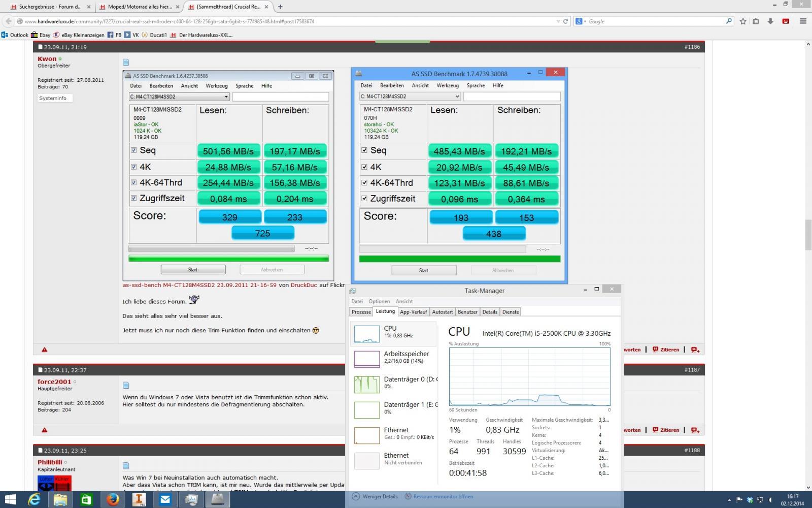
Task: Open the Sprache menu in AS SSD 1.7
Action: click(x=476, y=85)
